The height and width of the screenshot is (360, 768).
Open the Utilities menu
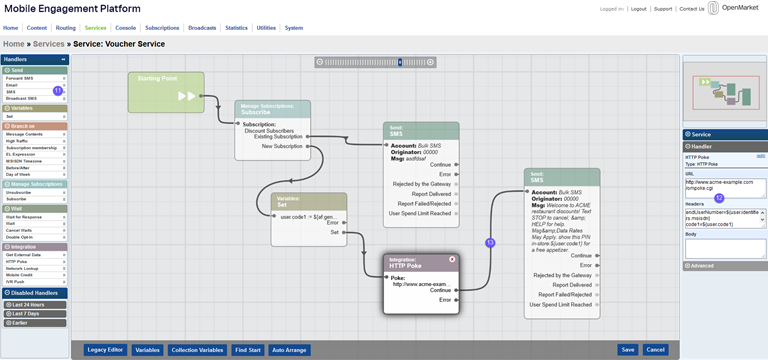pyautogui.click(x=266, y=28)
